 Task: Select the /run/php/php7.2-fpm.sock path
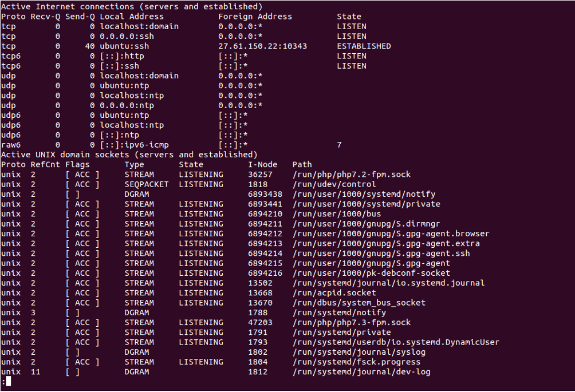(x=351, y=175)
